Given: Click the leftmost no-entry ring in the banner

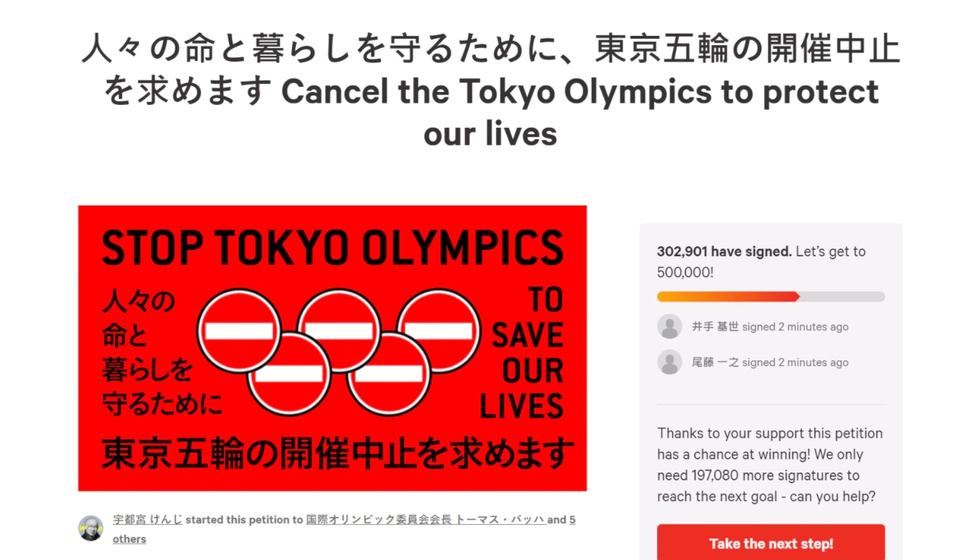Looking at the screenshot, I should point(239,331).
